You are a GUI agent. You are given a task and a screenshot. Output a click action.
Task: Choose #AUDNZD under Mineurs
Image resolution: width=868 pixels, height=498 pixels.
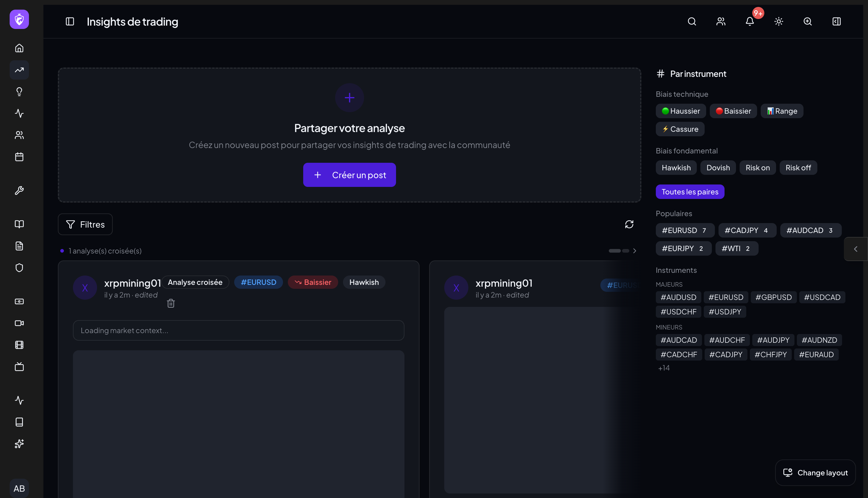pyautogui.click(x=819, y=340)
